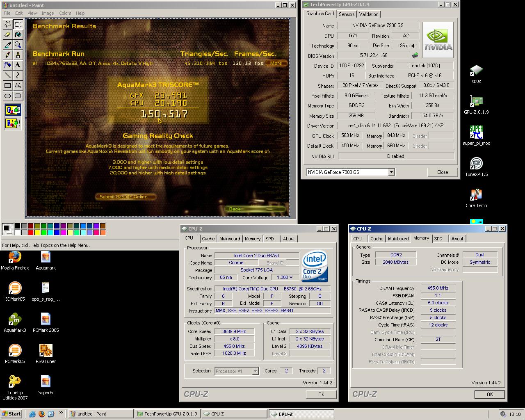Click the Core Speed value 3639.9 MHz
The height and width of the screenshot is (420, 525).
point(235,331)
